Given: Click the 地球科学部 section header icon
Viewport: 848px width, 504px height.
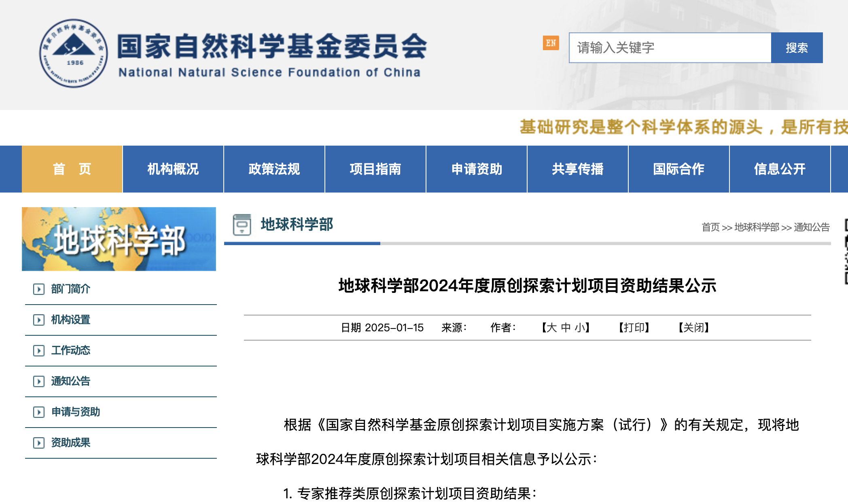Looking at the screenshot, I should [x=242, y=224].
